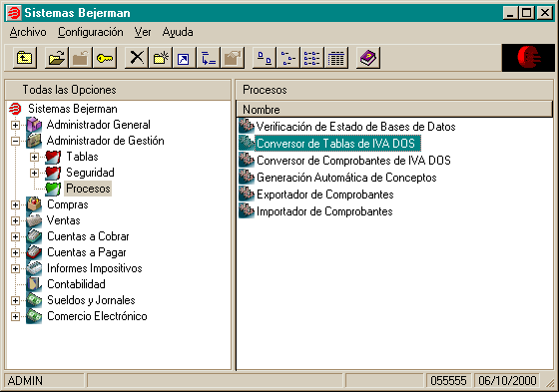
Task: Click the Informes Impositivos icon
Action: click(34, 268)
